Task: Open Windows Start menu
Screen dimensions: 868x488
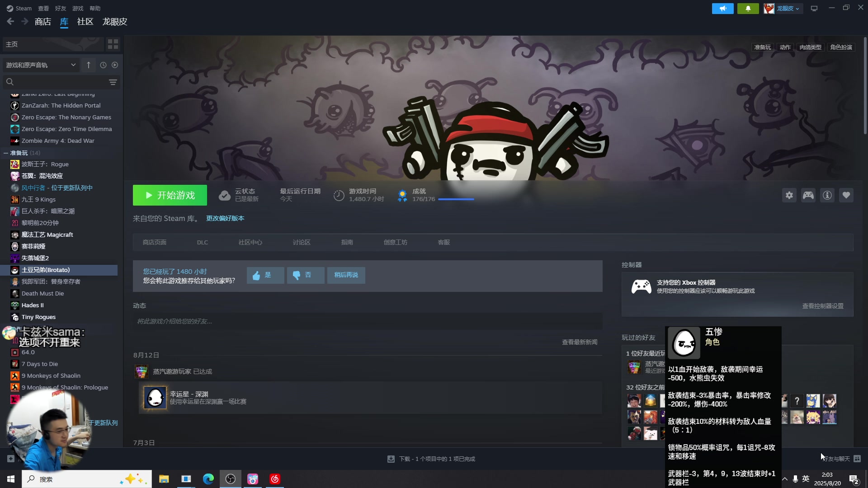Action: pyautogui.click(x=11, y=479)
